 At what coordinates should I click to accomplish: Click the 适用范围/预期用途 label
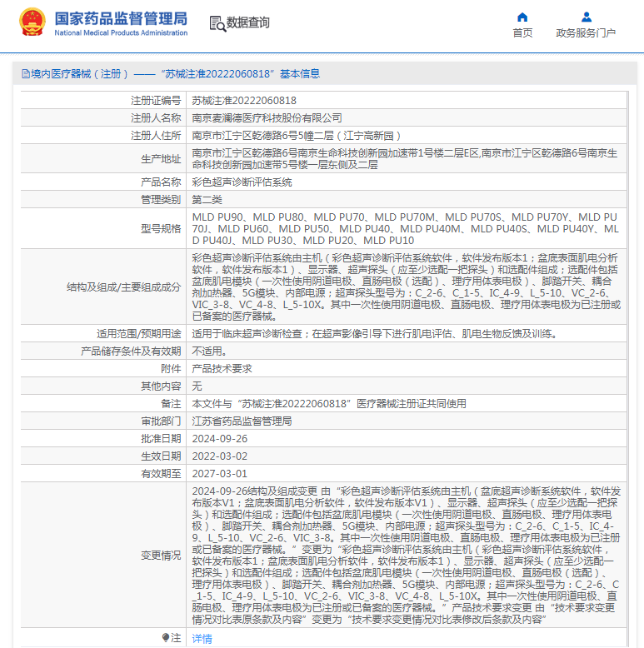(139, 333)
